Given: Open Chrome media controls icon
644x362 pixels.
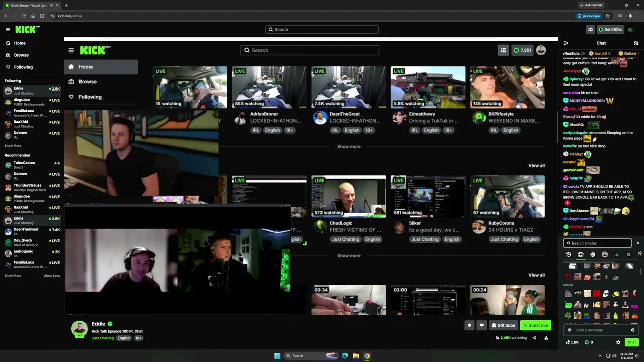Looking at the screenshot, I should point(620,16).
